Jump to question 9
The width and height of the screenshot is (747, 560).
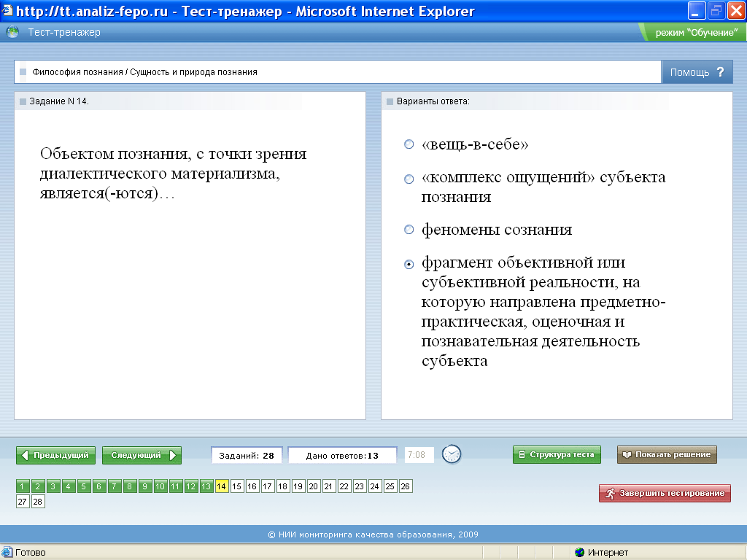(x=145, y=486)
